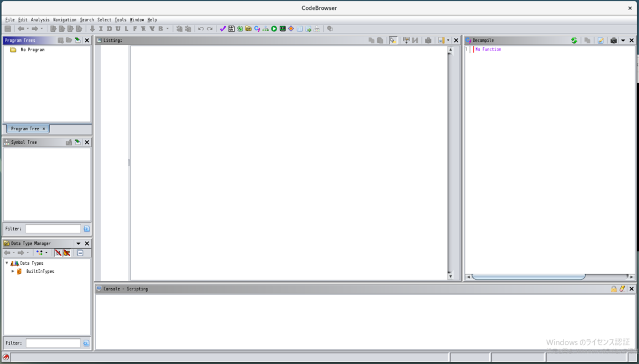Click the Decompile horizontal scrollbar thumb
Viewport: 639px width, 364px height.
coord(529,277)
